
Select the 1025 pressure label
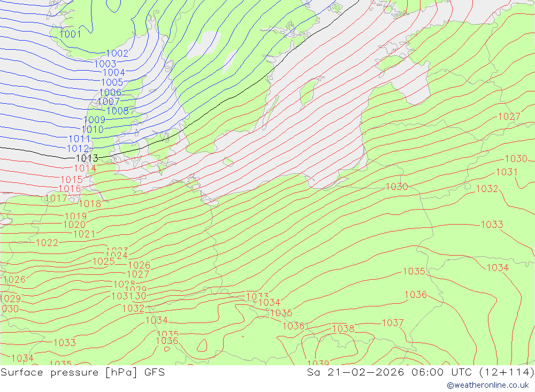pyautogui.click(x=104, y=262)
